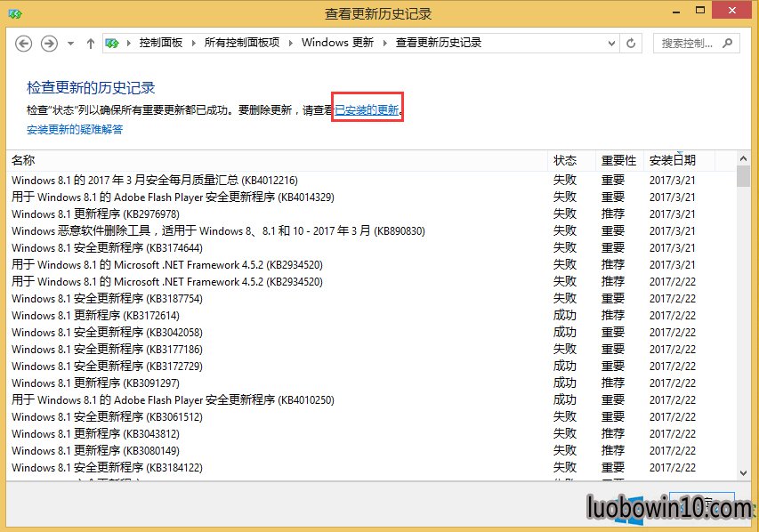759x532 pixels.
Task: Open the 安装更新的疑难解答 link
Action: (75, 129)
